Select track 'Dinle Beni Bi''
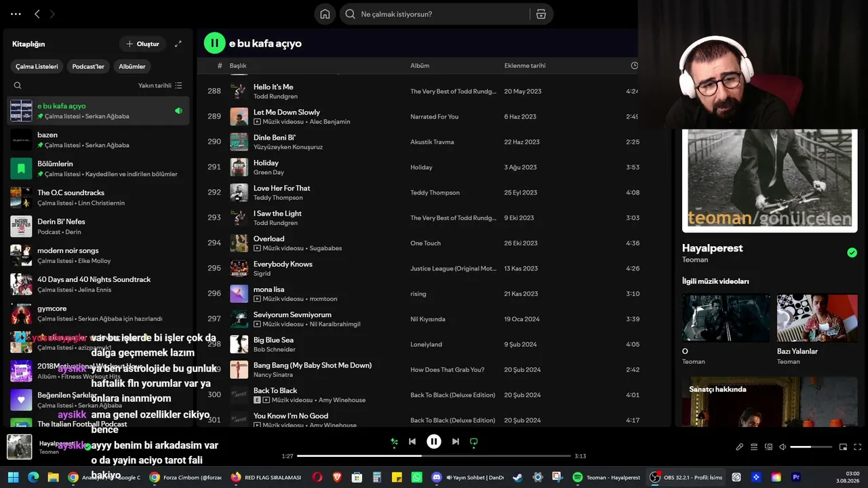Screen dimensions: 868x488 tap(275, 138)
